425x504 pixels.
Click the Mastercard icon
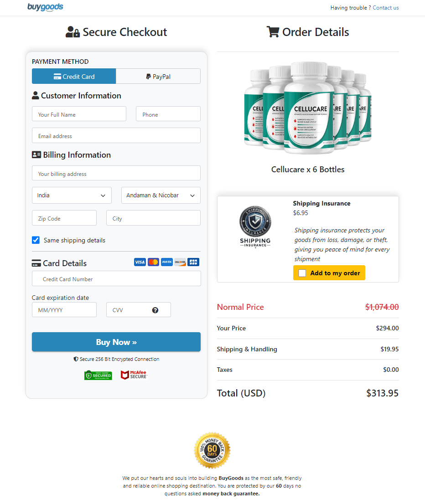pyautogui.click(x=153, y=262)
